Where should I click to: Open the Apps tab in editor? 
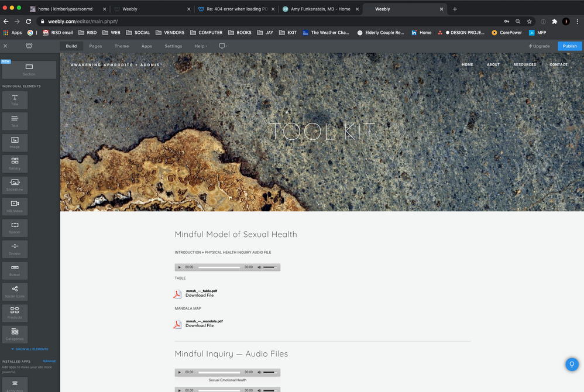(146, 46)
